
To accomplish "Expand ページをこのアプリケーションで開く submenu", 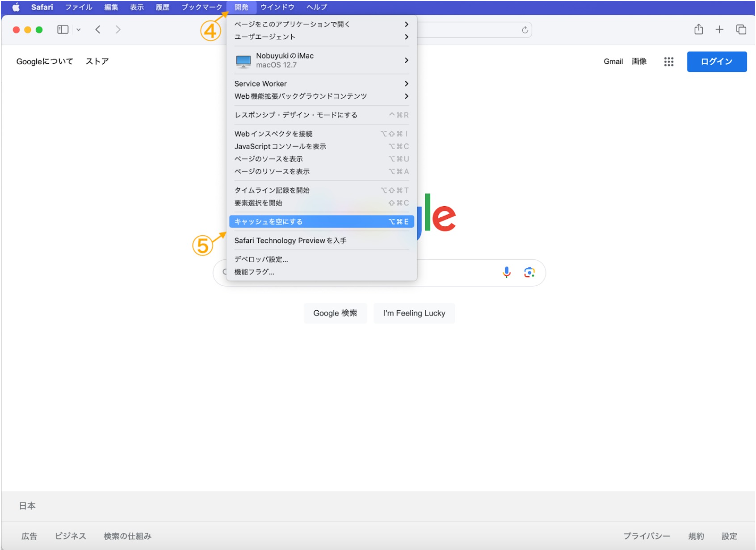I will pyautogui.click(x=322, y=24).
